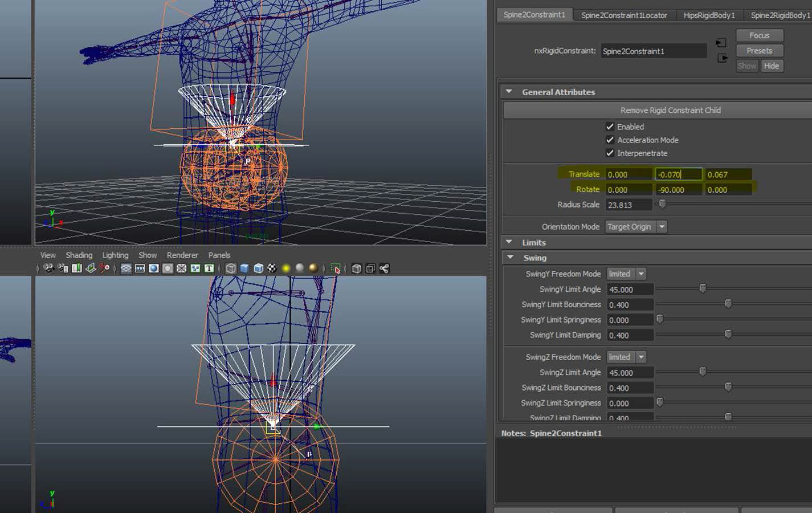Click the gold High Quality rendering icon
Viewport: 812px width, 513px height.
click(313, 268)
